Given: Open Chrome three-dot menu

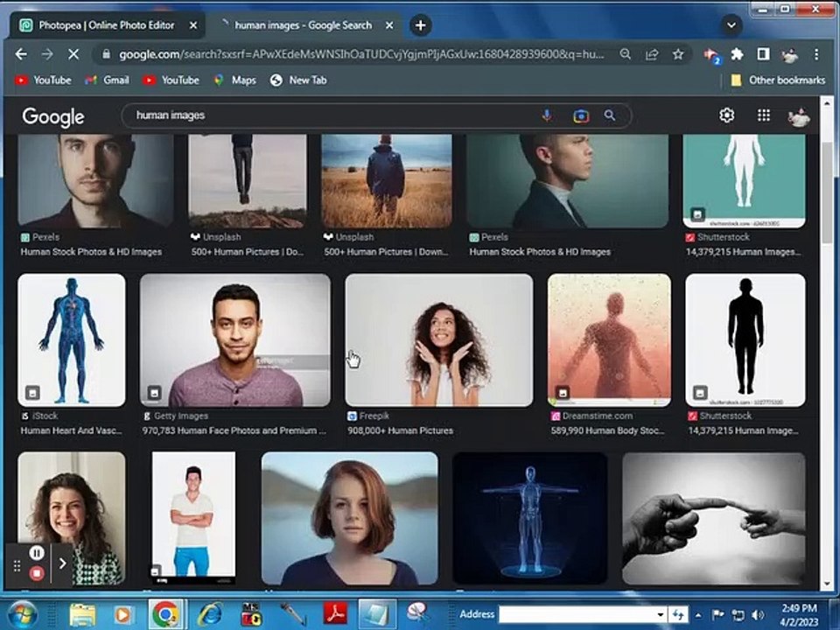Looking at the screenshot, I should [x=815, y=54].
